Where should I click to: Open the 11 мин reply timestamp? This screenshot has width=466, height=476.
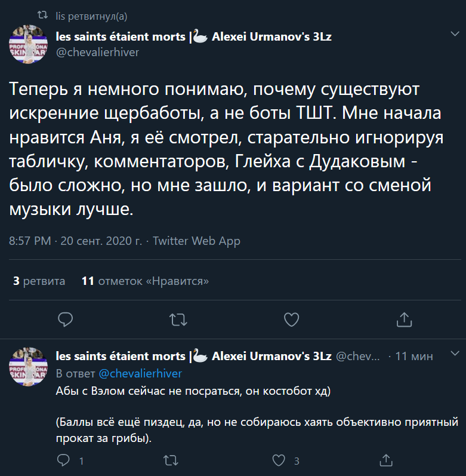click(x=414, y=357)
